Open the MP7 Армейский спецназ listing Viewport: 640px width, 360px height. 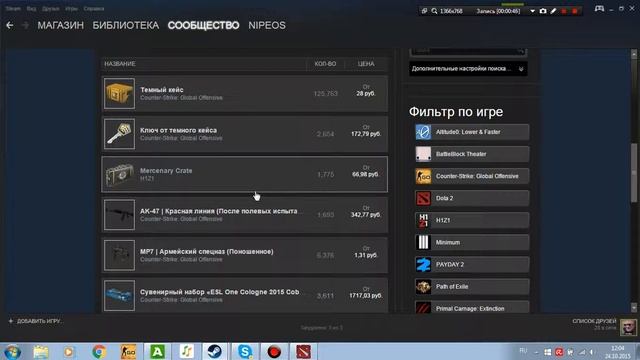coord(244,255)
